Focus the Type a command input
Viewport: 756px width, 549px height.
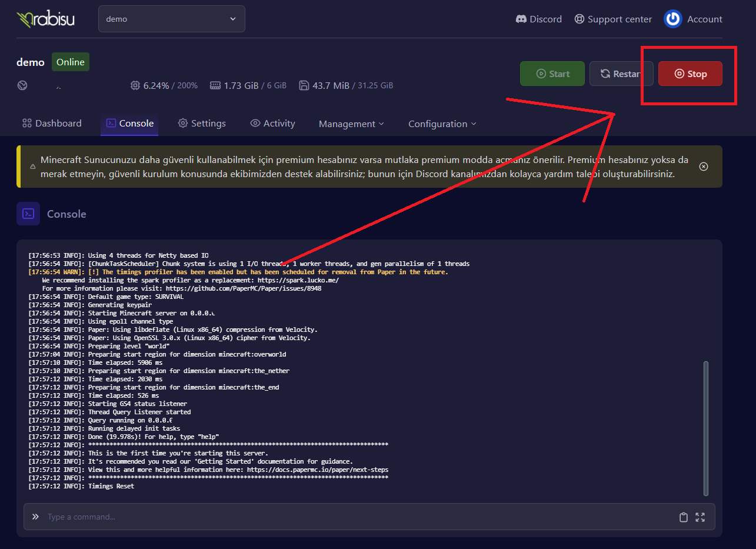pyautogui.click(x=353, y=517)
